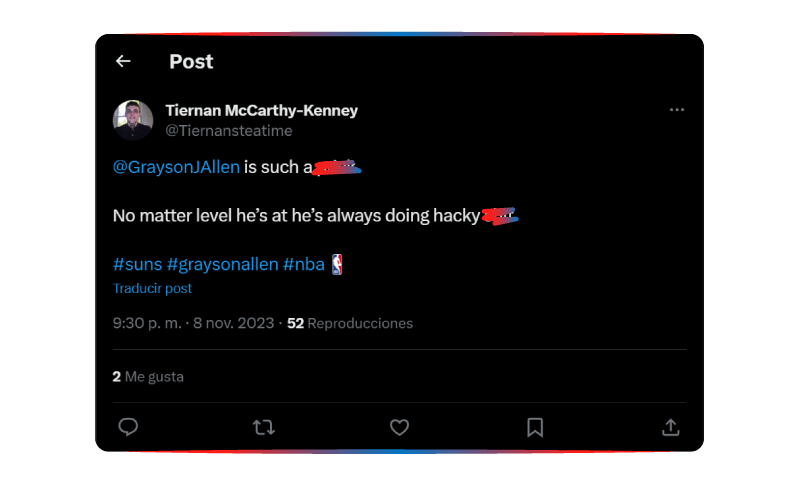Click the Traducir post link
The image size is (801, 488).
tap(152, 288)
